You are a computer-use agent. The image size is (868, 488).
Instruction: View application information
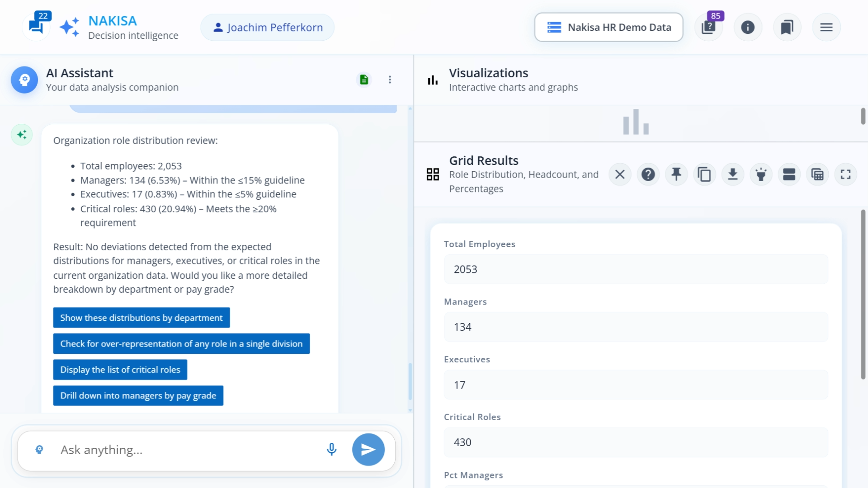[x=748, y=27]
